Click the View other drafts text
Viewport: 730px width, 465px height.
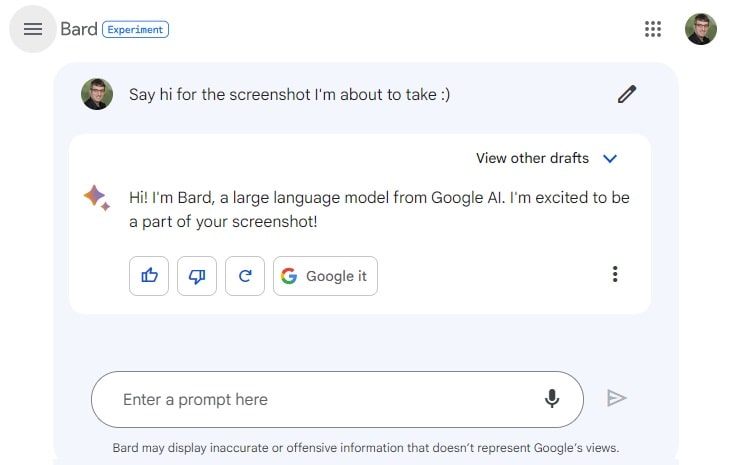coord(532,158)
